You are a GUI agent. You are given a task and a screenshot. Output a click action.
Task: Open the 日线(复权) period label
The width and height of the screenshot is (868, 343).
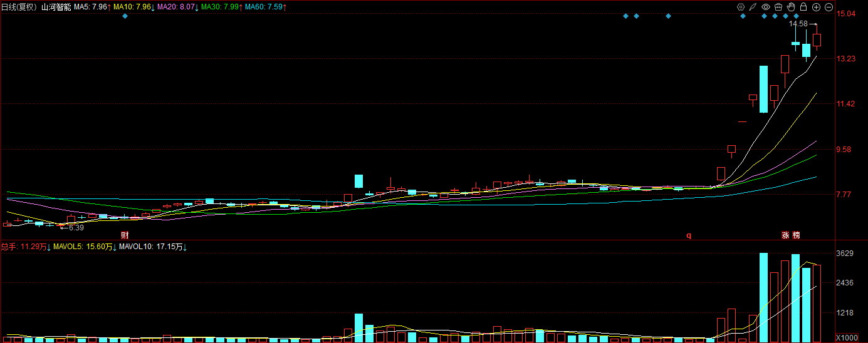(x=19, y=7)
